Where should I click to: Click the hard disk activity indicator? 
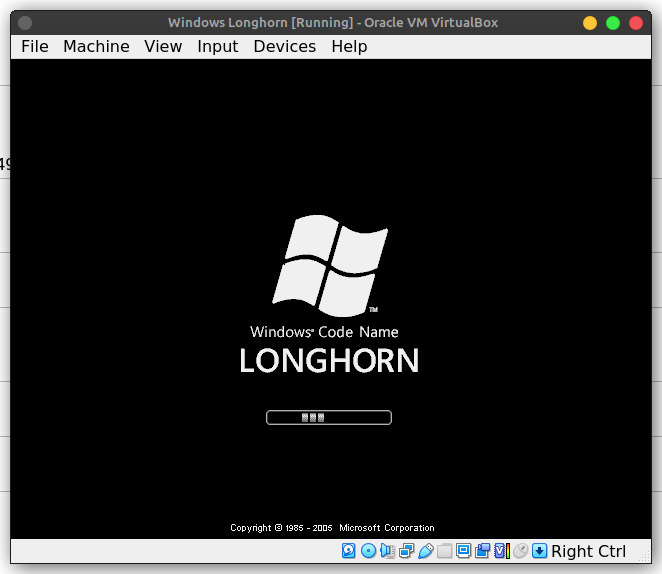click(348, 551)
